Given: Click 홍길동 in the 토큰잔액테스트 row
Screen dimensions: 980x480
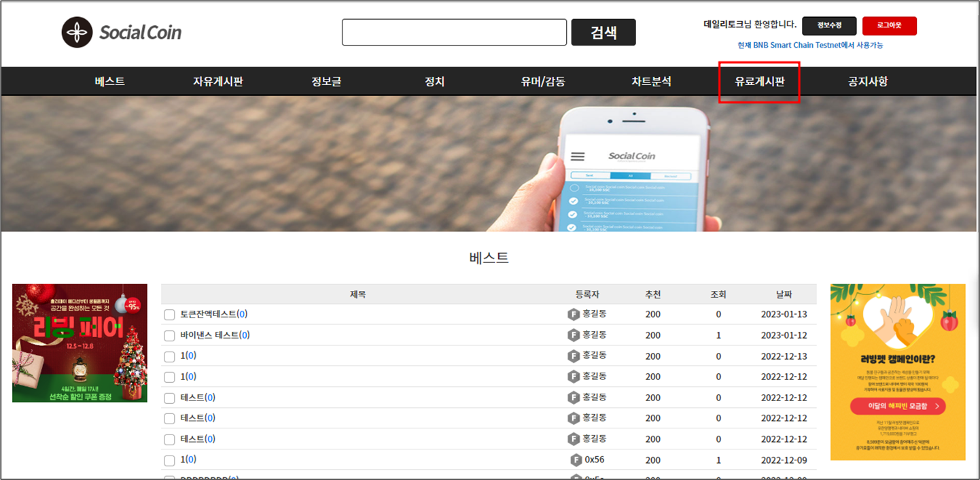Looking at the screenshot, I should [595, 314].
